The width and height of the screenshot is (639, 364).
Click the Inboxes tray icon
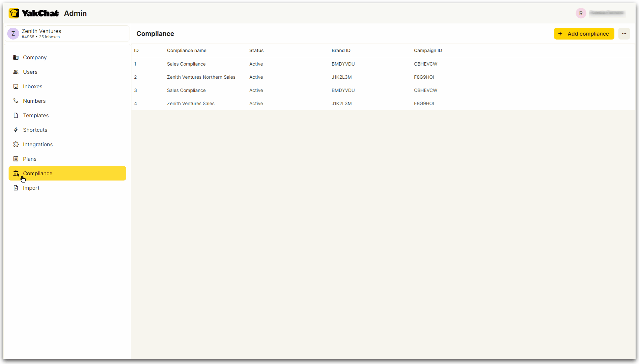coord(16,86)
